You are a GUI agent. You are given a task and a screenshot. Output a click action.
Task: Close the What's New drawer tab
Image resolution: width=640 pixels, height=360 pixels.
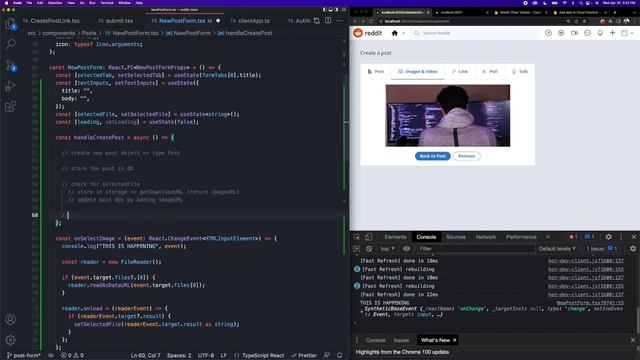454,340
